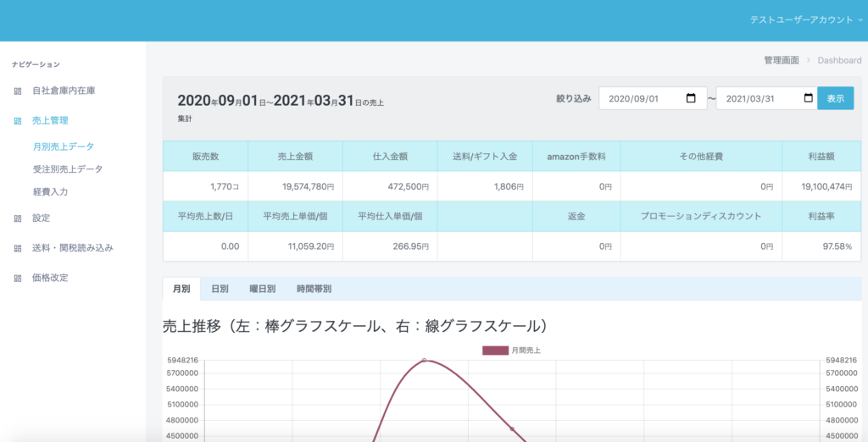Switch to the 曜日別 tab
This screenshot has width=868, height=442.
[262, 289]
